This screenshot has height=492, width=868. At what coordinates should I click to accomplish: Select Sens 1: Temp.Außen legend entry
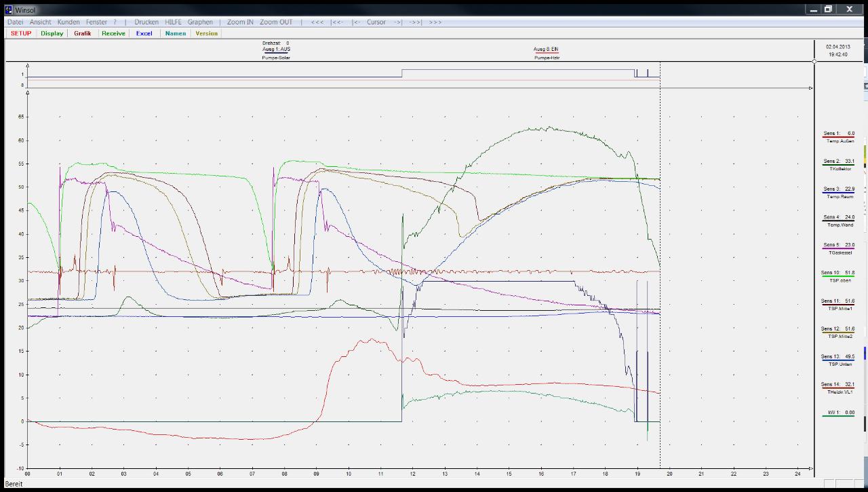pyautogui.click(x=838, y=136)
